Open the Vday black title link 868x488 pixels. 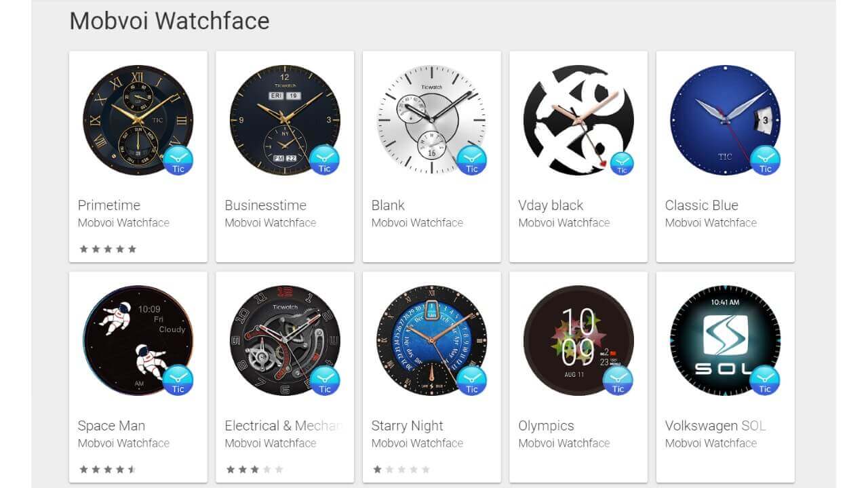pyautogui.click(x=551, y=205)
